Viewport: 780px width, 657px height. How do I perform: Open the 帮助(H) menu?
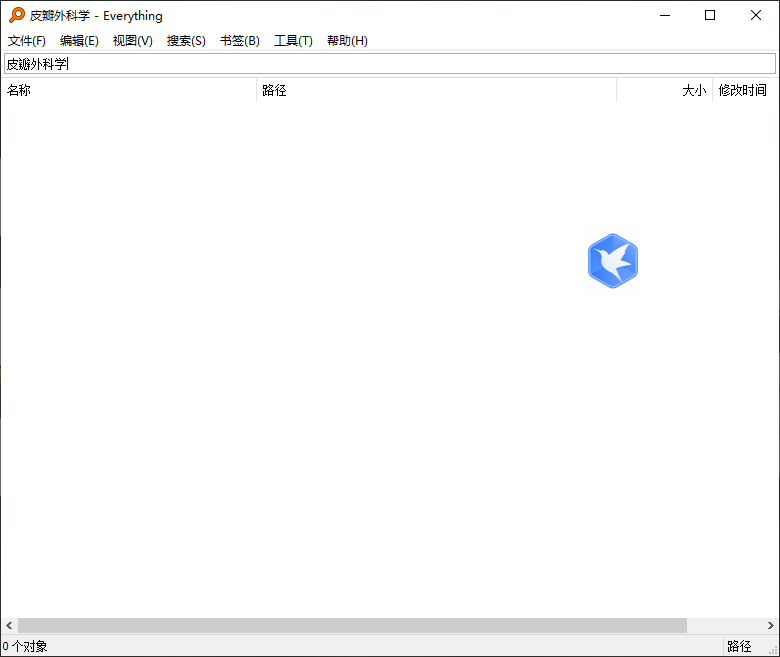[347, 41]
